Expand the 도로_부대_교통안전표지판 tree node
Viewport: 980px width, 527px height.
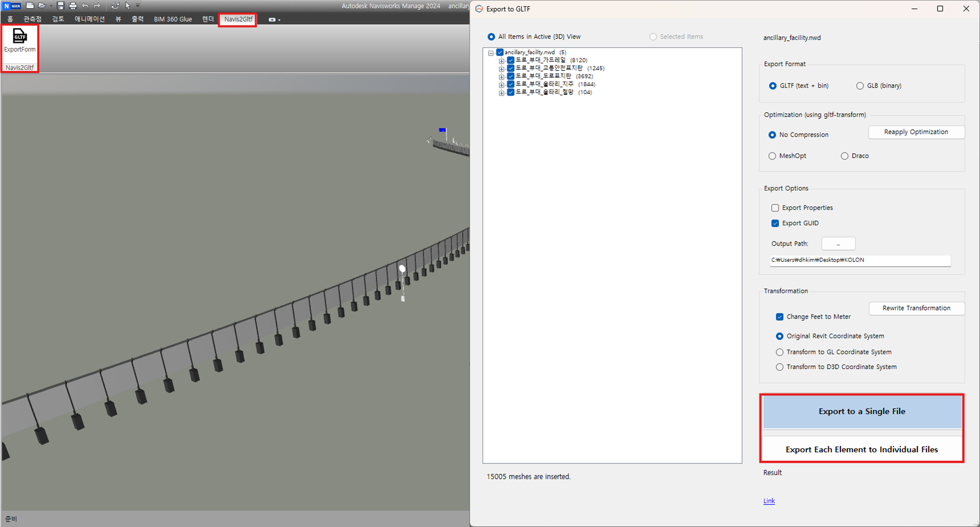[x=501, y=69]
